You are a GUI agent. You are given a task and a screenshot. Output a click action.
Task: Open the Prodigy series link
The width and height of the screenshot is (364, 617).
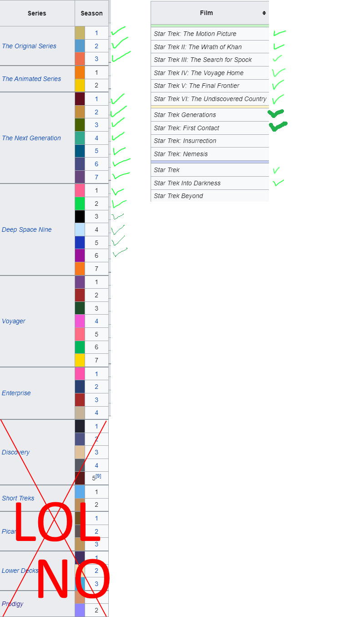13,604
